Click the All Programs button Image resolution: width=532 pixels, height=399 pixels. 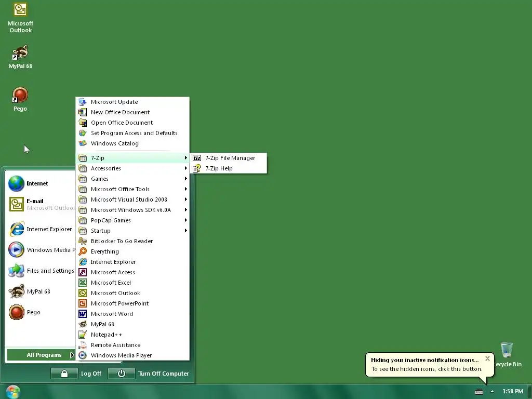(41, 355)
